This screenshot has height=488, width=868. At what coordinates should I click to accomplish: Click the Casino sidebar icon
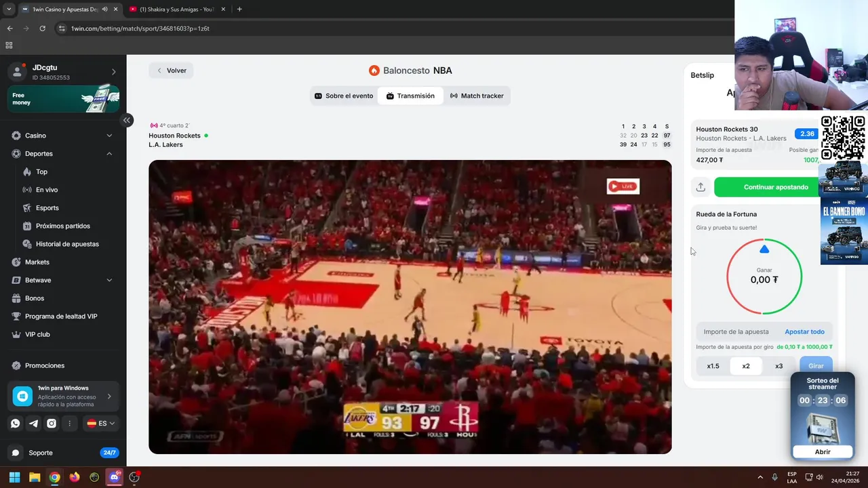coord(16,136)
